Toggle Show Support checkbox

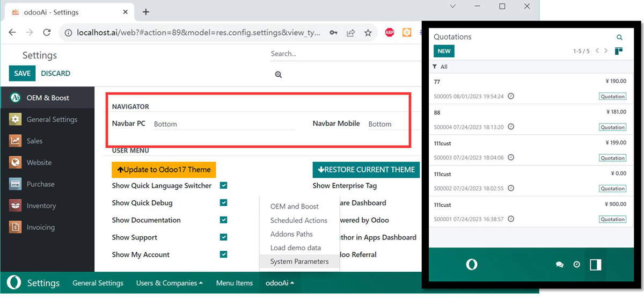pyautogui.click(x=224, y=237)
